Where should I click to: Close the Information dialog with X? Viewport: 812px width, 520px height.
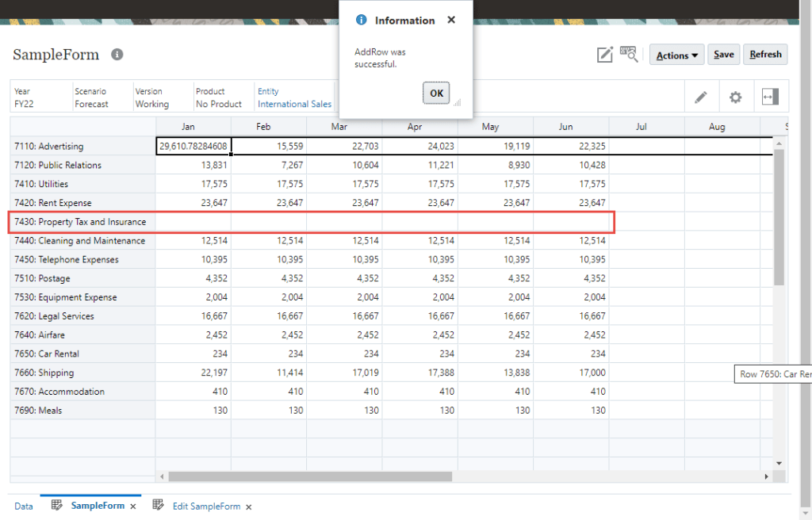pos(451,20)
